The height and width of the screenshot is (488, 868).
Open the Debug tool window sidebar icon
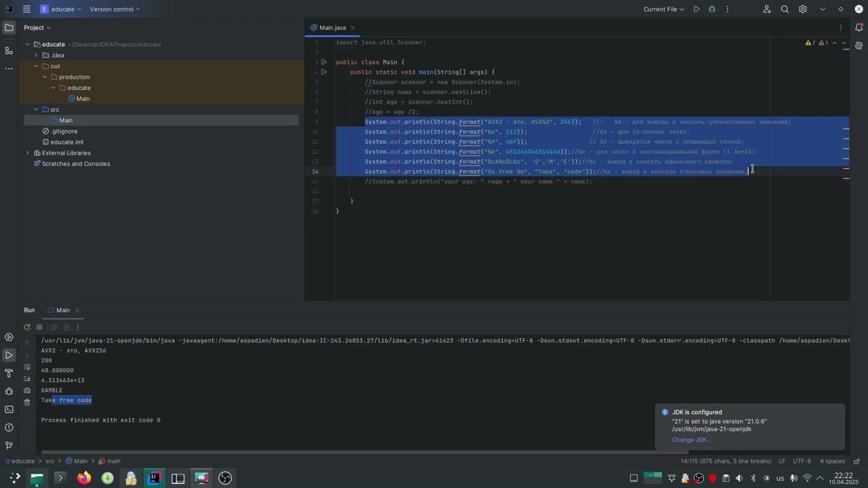[x=9, y=391]
